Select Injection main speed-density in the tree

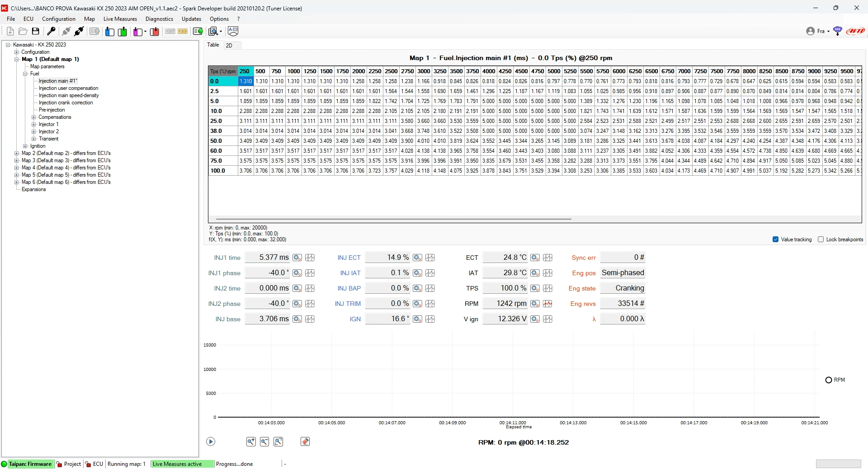[69, 95]
